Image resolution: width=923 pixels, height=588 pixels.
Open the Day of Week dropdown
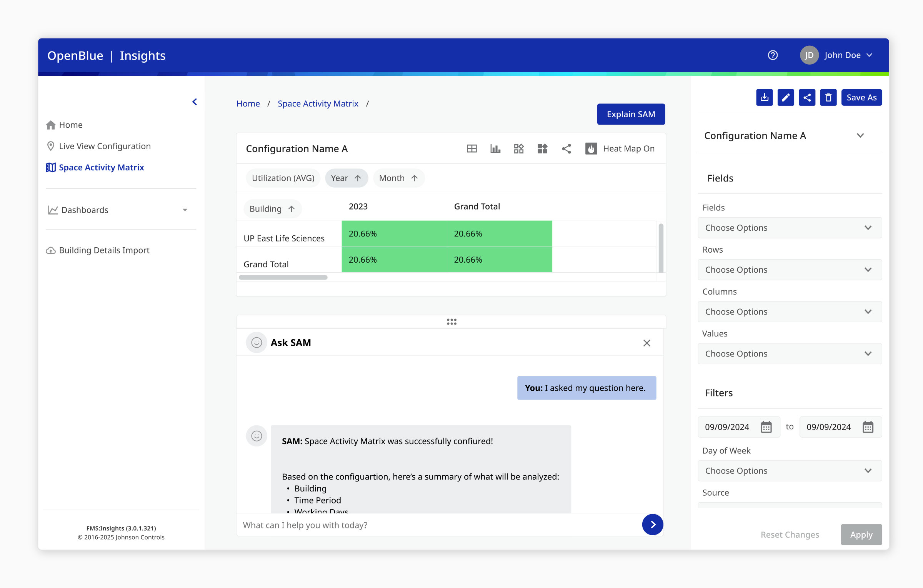click(790, 471)
